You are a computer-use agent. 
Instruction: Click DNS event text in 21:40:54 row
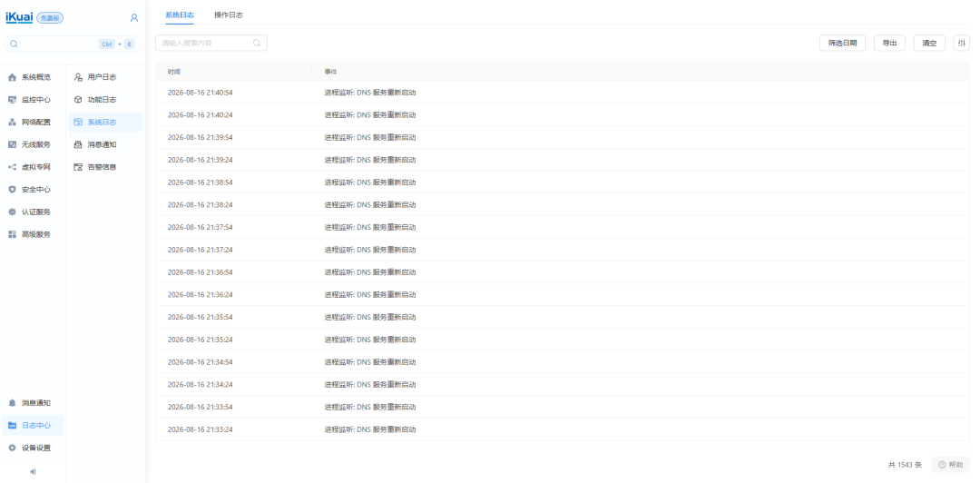370,93
